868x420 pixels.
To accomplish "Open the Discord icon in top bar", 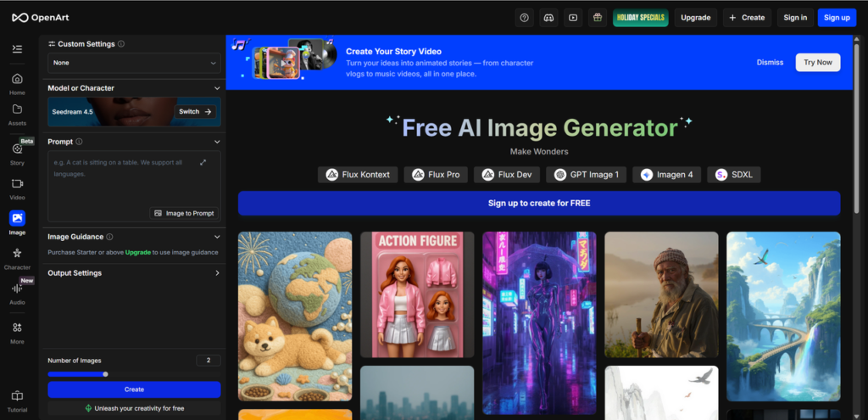I will click(549, 17).
